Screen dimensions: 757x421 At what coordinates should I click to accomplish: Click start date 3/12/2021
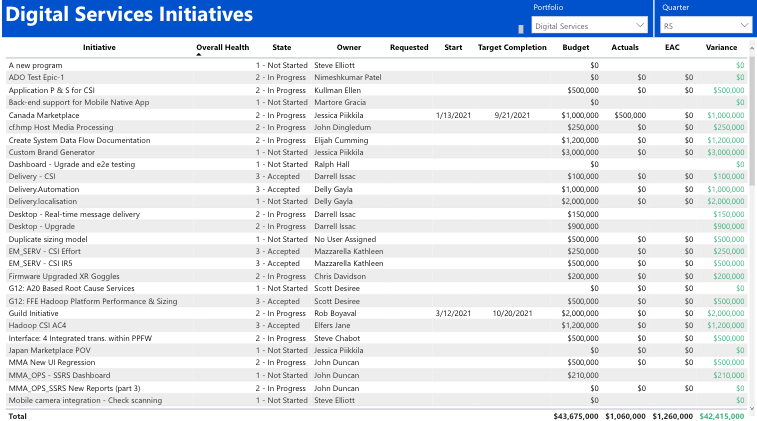(x=453, y=313)
